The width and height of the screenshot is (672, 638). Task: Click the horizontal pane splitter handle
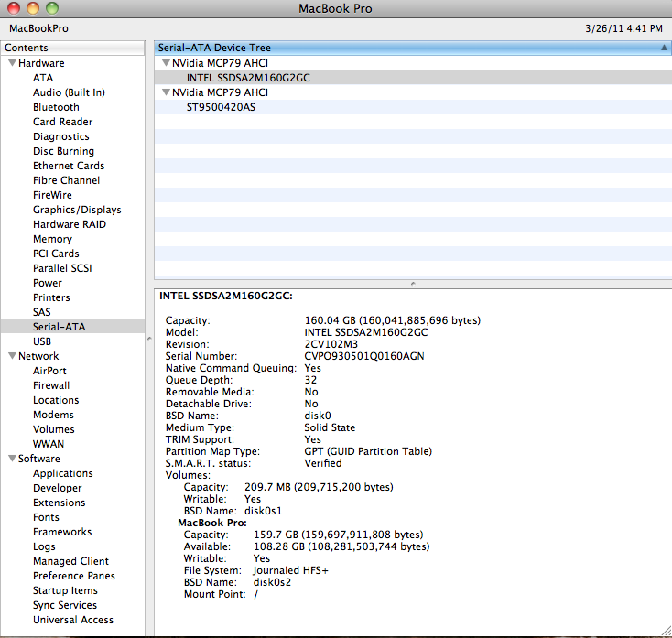[x=413, y=284]
